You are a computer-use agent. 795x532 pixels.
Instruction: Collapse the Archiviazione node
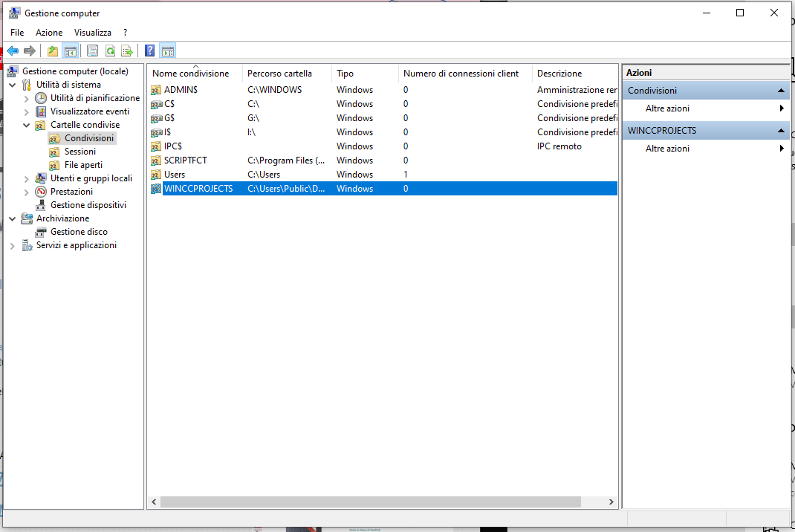[x=13, y=218]
